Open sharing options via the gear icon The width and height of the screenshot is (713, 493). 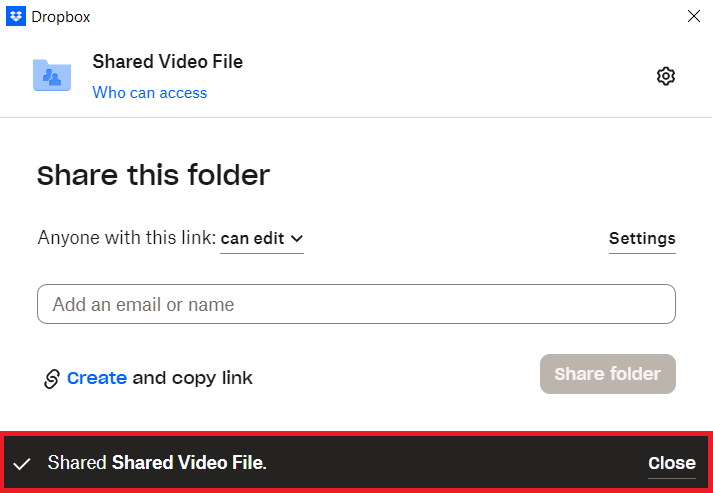(x=666, y=76)
